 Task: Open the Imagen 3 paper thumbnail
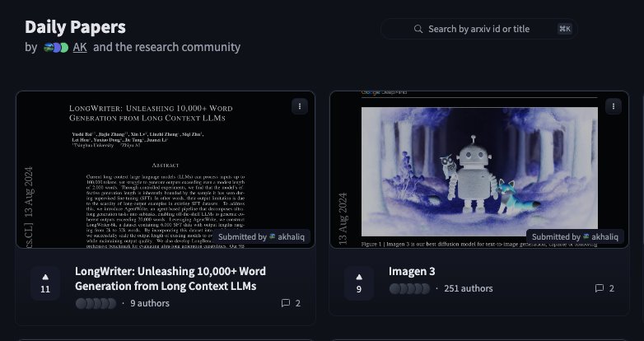pyautogui.click(x=479, y=170)
